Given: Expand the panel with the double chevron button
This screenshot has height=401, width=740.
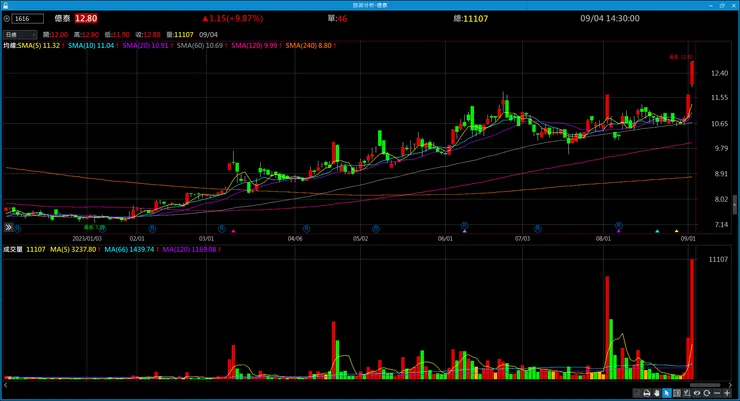Looking at the screenshot, I should pyautogui.click(x=8, y=227).
